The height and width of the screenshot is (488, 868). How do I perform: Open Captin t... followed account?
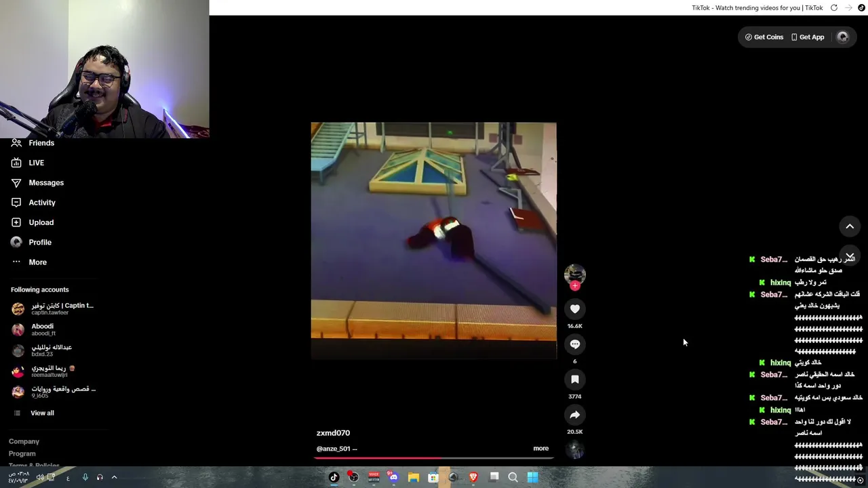[53, 309]
